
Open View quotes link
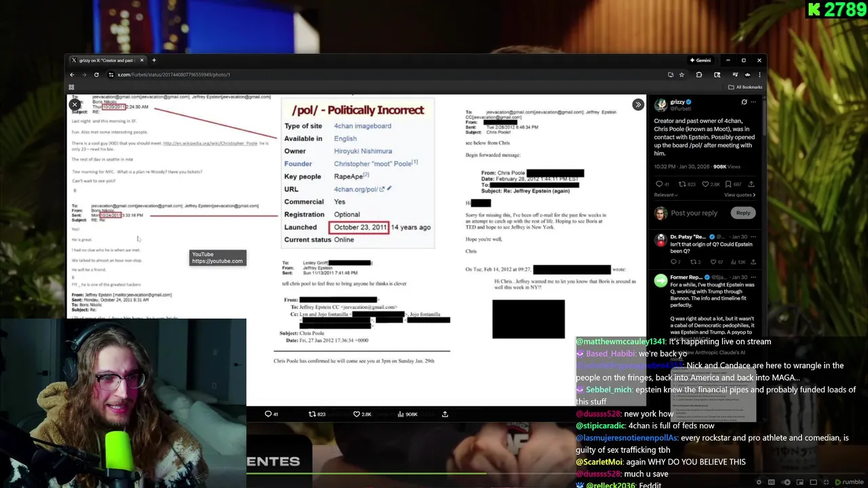[740, 195]
